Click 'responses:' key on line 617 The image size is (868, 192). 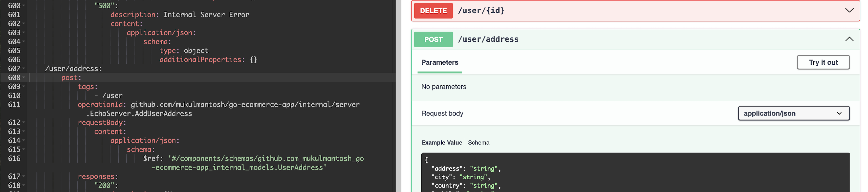[x=98, y=176]
